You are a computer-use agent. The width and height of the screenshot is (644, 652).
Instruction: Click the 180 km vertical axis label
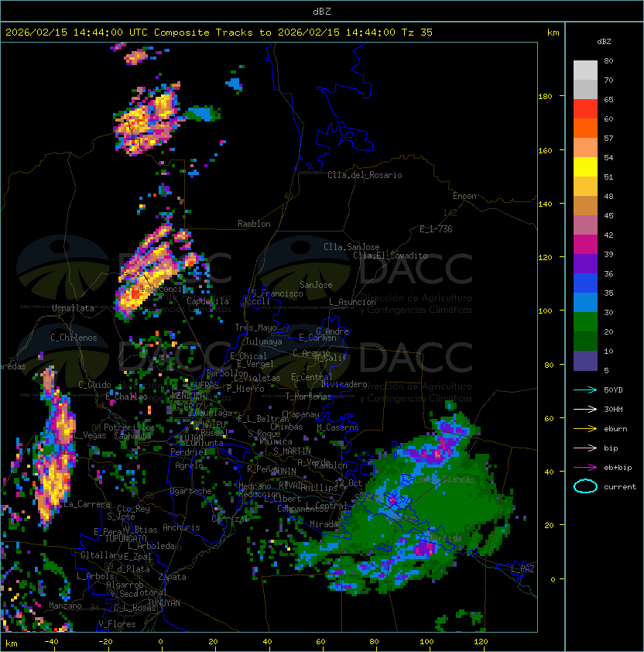pos(545,97)
